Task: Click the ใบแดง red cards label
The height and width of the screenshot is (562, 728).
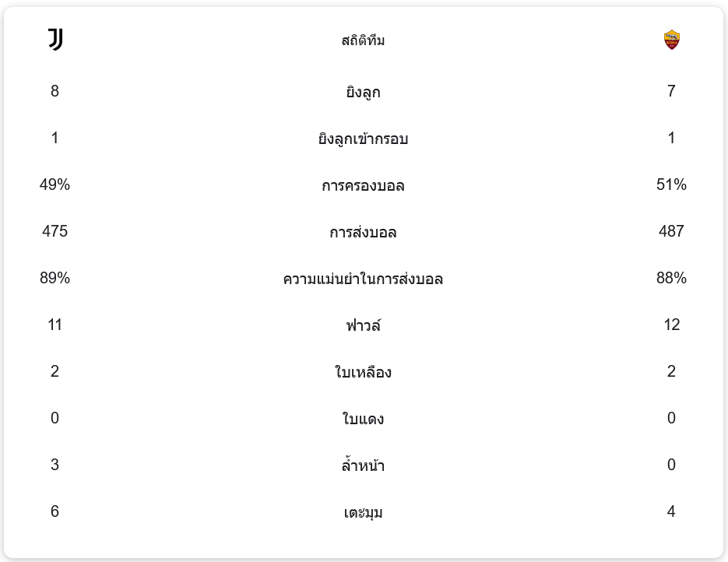Action: pyautogui.click(x=363, y=420)
